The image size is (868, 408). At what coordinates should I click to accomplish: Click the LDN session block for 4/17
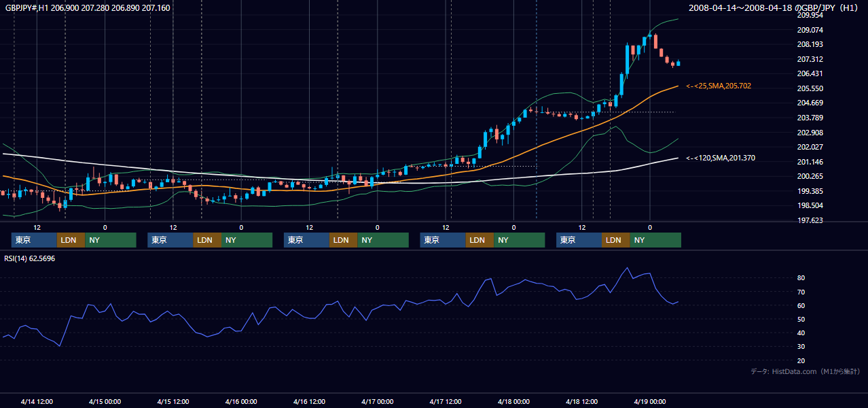pos(480,240)
